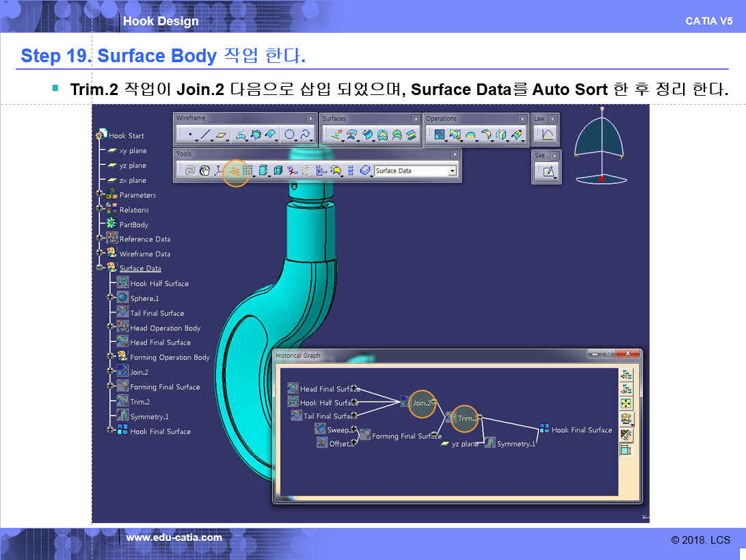Select the Point tool in Wireframe toolbar
This screenshot has width=746, height=560.
(189, 135)
